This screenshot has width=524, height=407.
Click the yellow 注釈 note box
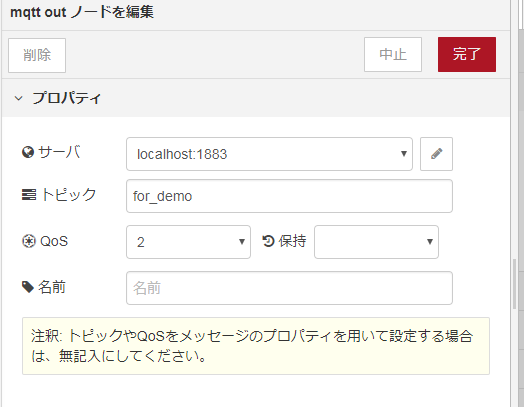coord(256,346)
